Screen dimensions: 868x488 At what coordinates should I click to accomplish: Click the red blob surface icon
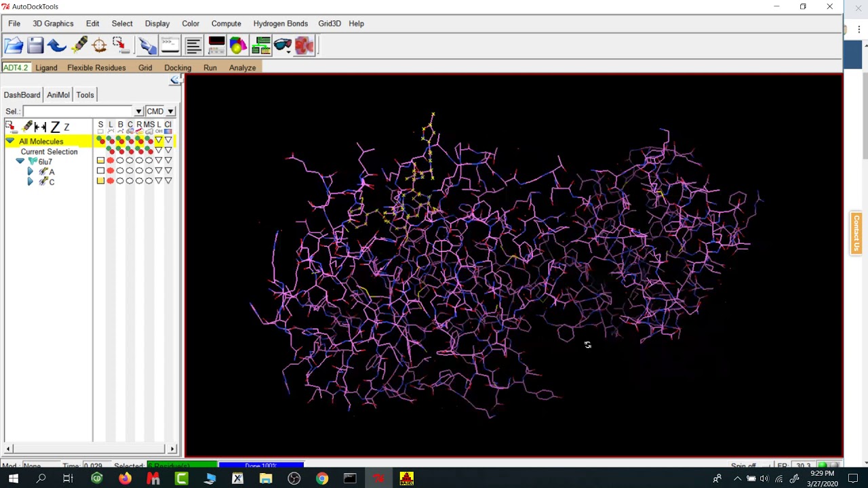click(304, 45)
